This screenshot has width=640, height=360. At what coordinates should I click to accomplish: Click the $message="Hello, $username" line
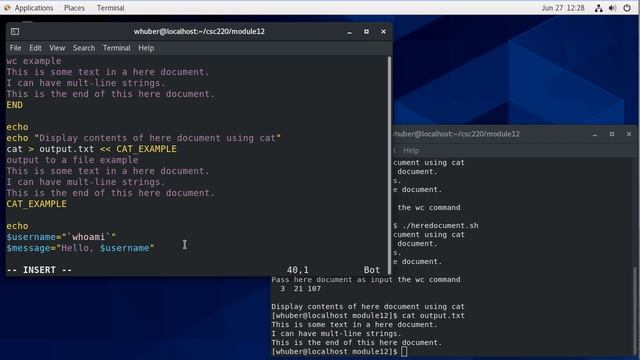(80, 248)
